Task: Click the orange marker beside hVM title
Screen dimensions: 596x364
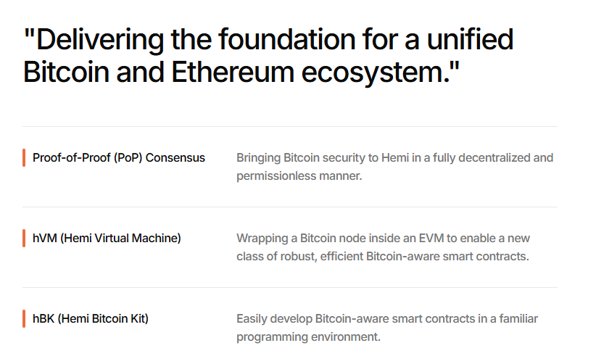Action: pyautogui.click(x=24, y=238)
